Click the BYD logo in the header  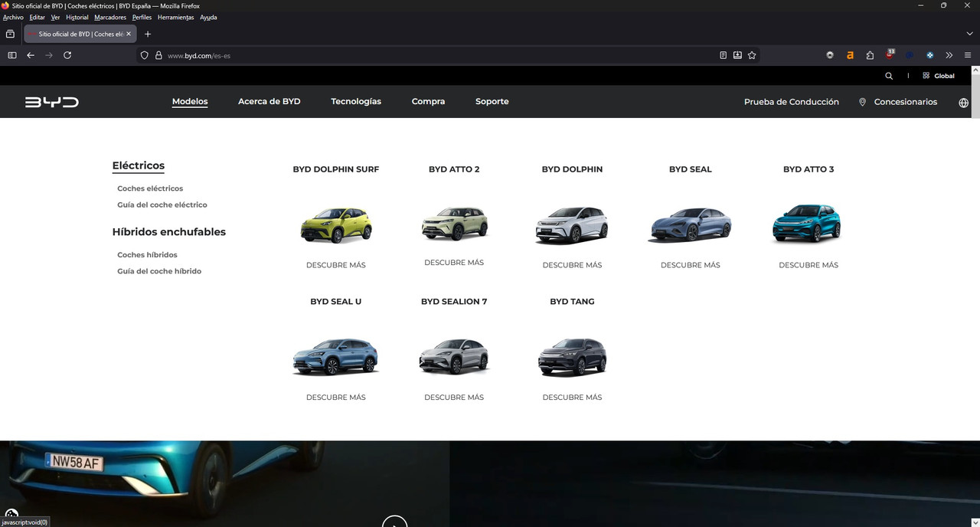point(51,102)
